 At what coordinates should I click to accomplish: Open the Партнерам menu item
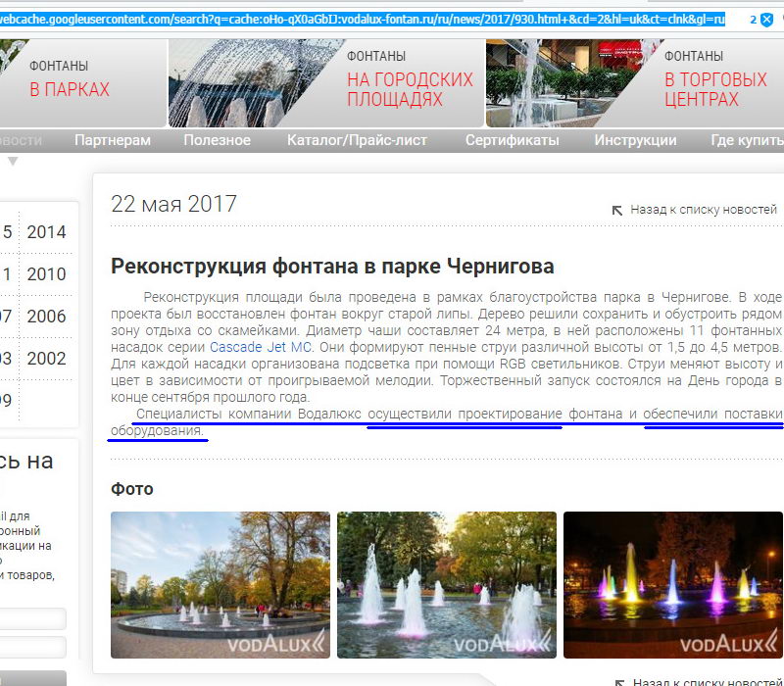(x=113, y=140)
